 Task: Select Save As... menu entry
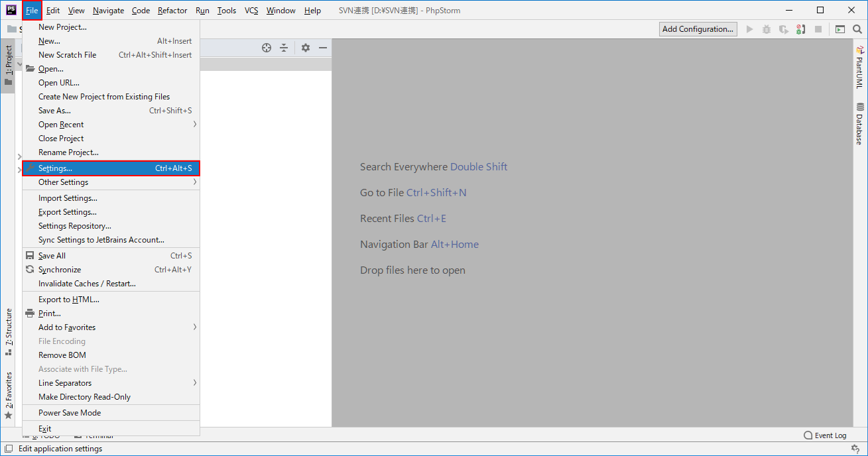click(111, 111)
